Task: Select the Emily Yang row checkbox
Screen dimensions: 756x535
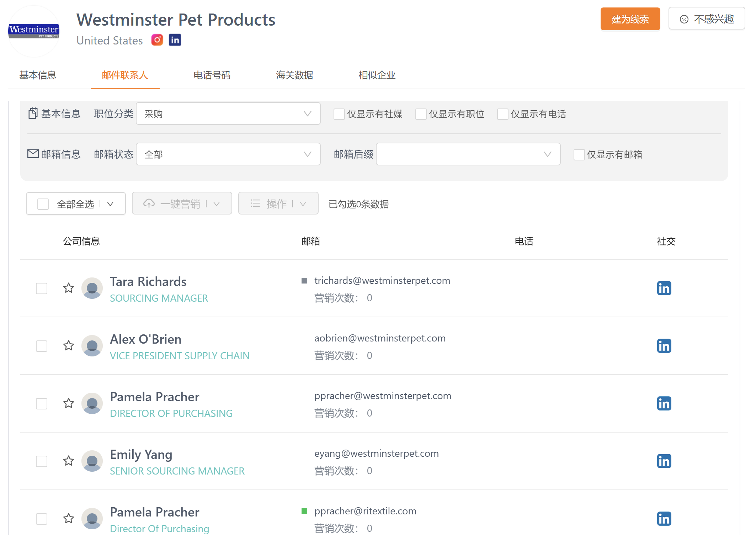Action: [x=42, y=461]
